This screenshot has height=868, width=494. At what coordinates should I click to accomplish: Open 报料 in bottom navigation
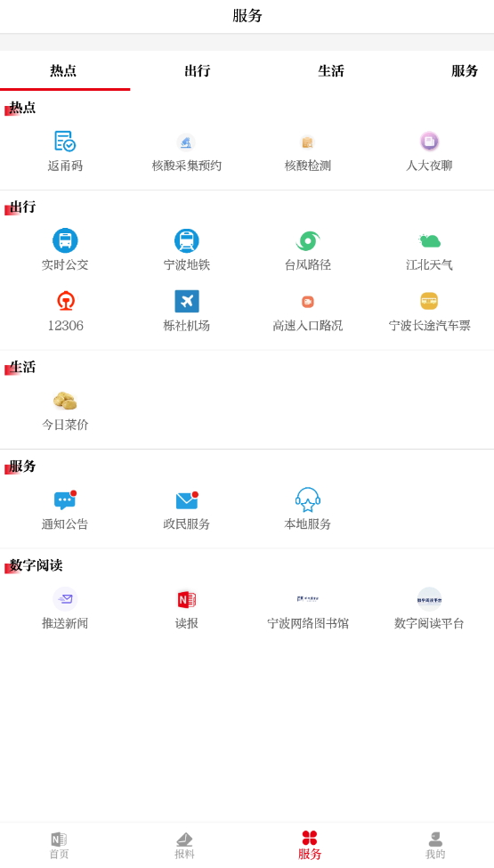click(x=184, y=846)
